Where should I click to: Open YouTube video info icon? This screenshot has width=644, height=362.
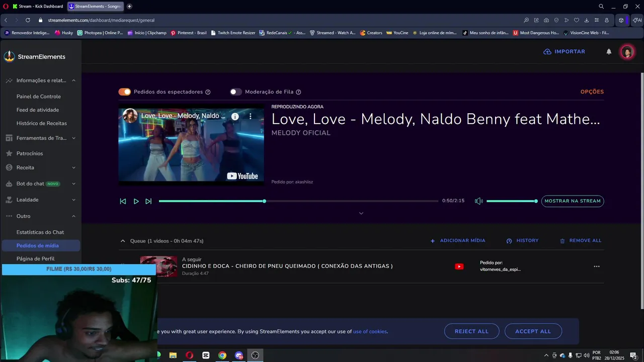(235, 116)
